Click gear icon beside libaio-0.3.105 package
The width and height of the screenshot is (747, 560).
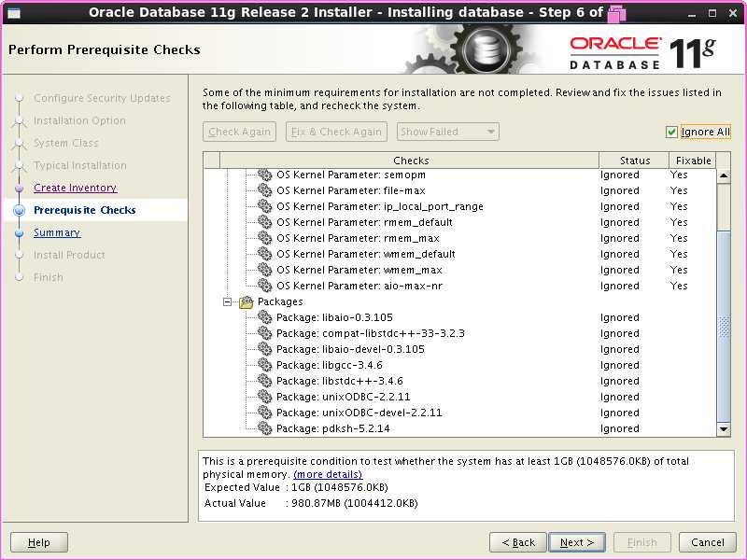[x=264, y=317]
